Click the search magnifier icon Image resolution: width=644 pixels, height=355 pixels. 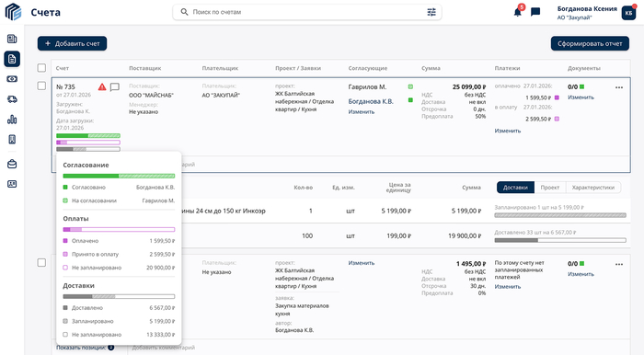[x=184, y=12]
